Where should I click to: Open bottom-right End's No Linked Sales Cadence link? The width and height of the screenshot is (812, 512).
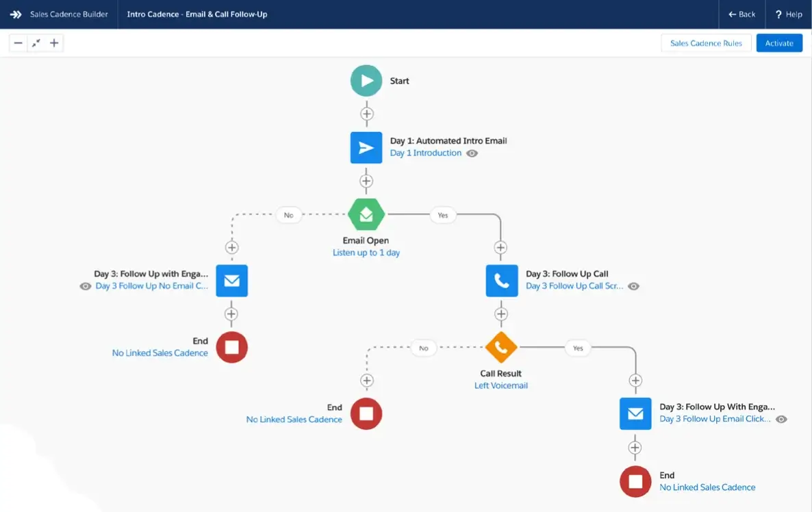(707, 487)
